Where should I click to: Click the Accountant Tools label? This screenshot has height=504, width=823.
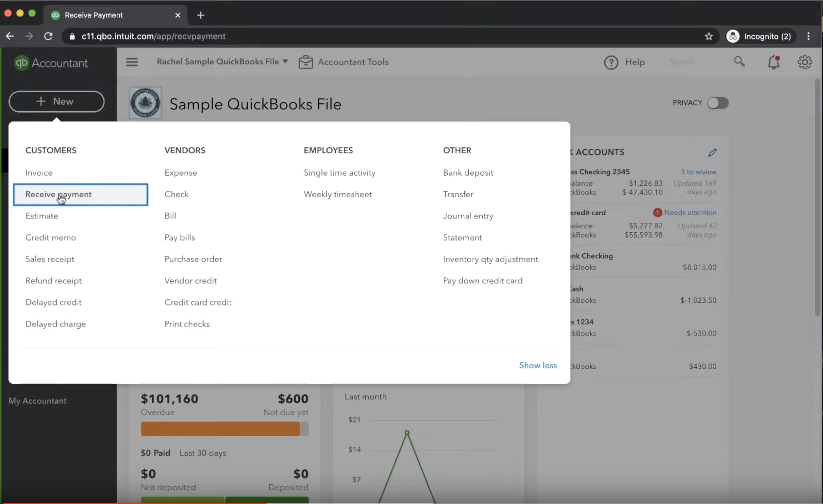[x=353, y=62]
